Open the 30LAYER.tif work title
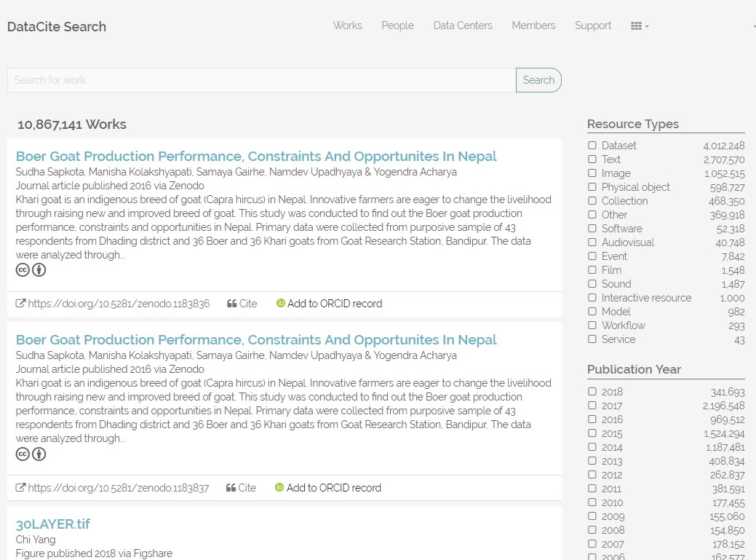This screenshot has height=560, width=756. pos(53,524)
